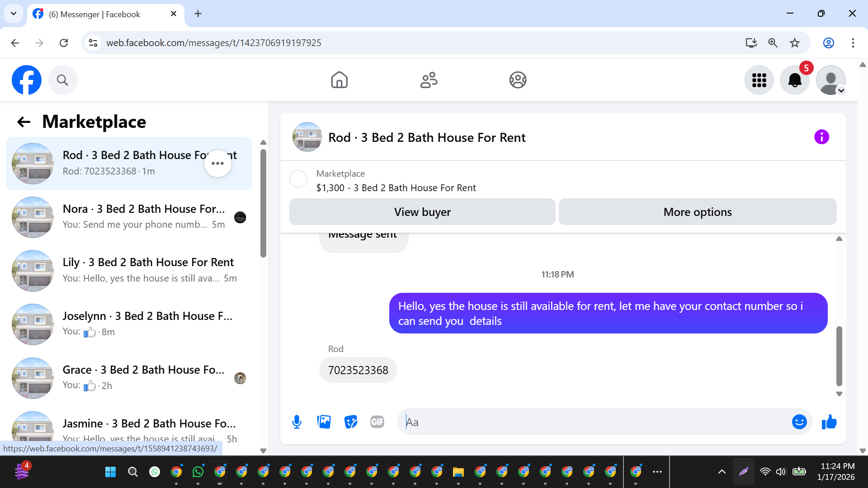The width and height of the screenshot is (868, 488).
Task: Open the GIF picker
Action: pos(377,422)
